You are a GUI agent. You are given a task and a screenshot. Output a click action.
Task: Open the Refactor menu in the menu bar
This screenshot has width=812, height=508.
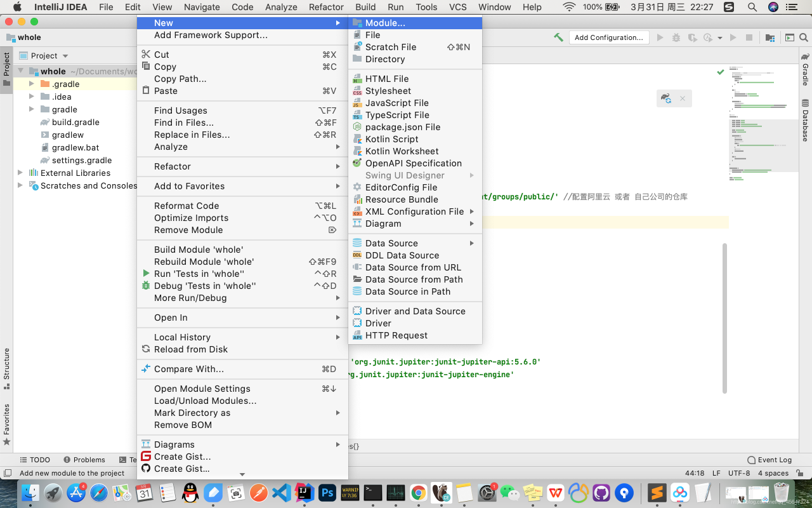[x=326, y=7]
